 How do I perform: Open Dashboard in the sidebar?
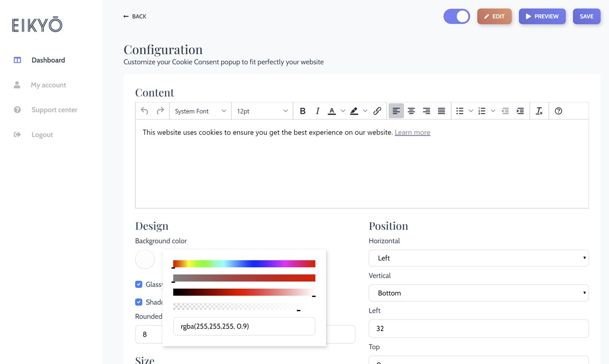(48, 60)
